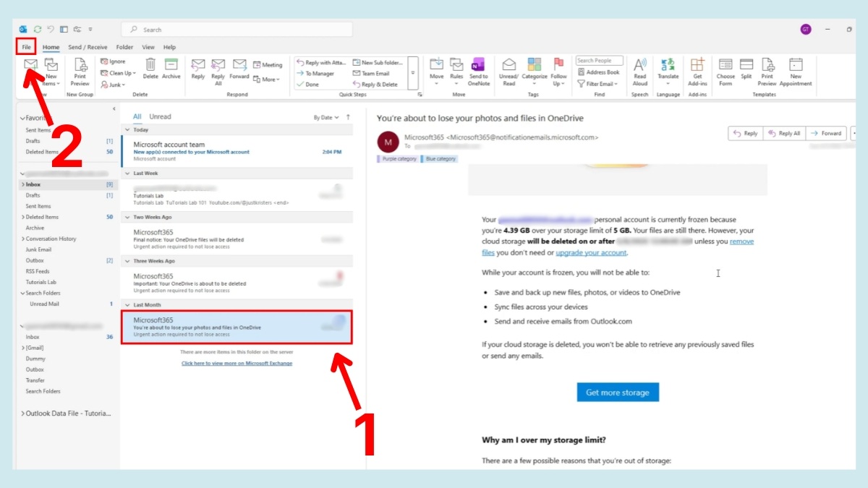Collapse the folder pane with chevron
868x488 pixels.
tap(114, 108)
